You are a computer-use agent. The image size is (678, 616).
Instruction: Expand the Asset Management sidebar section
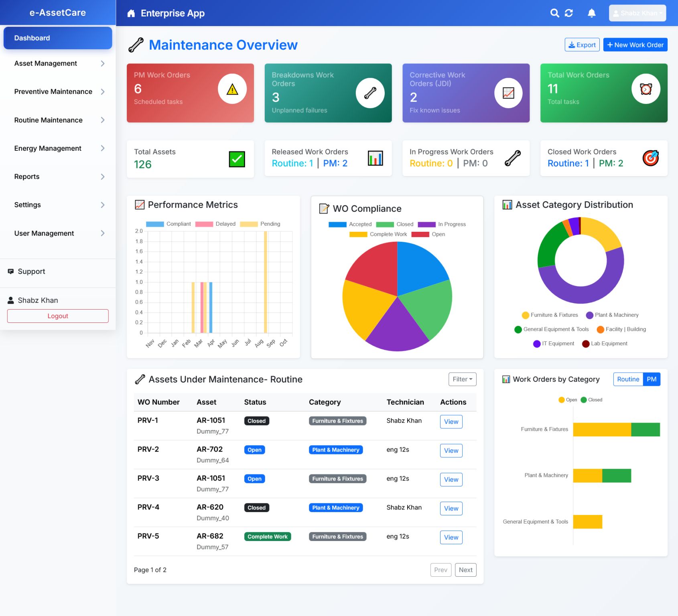point(45,63)
